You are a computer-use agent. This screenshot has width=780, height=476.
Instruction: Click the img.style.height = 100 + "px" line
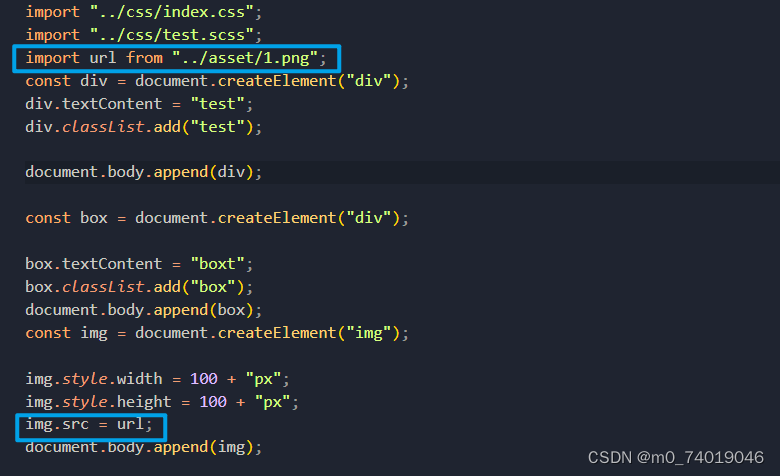[162, 402]
